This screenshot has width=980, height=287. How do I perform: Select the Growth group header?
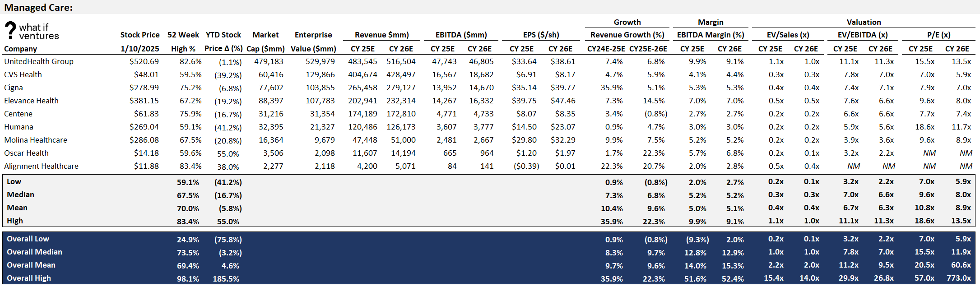[x=627, y=22]
